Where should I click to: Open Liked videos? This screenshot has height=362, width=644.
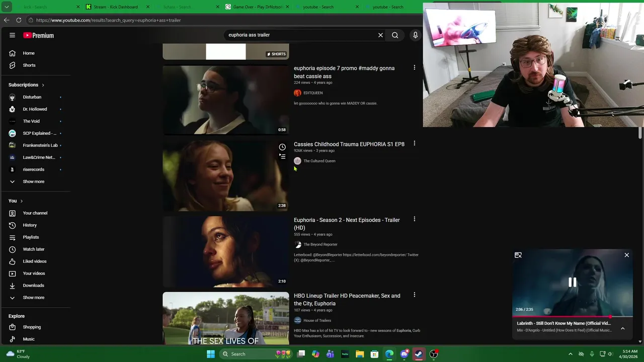coord(35,261)
